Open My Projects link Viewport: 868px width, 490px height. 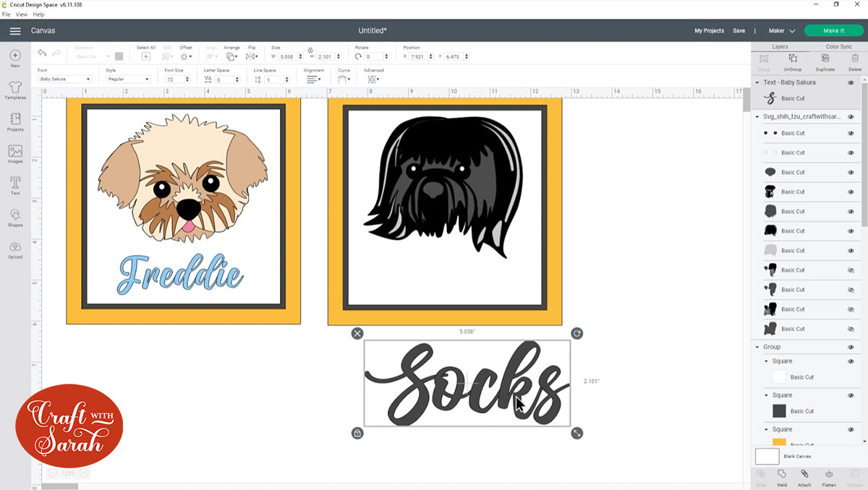click(709, 31)
